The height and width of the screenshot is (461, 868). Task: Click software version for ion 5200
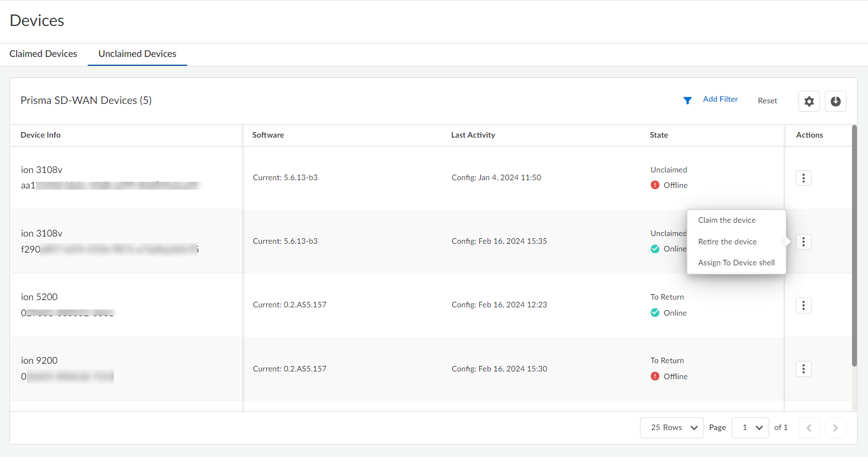[290, 305]
